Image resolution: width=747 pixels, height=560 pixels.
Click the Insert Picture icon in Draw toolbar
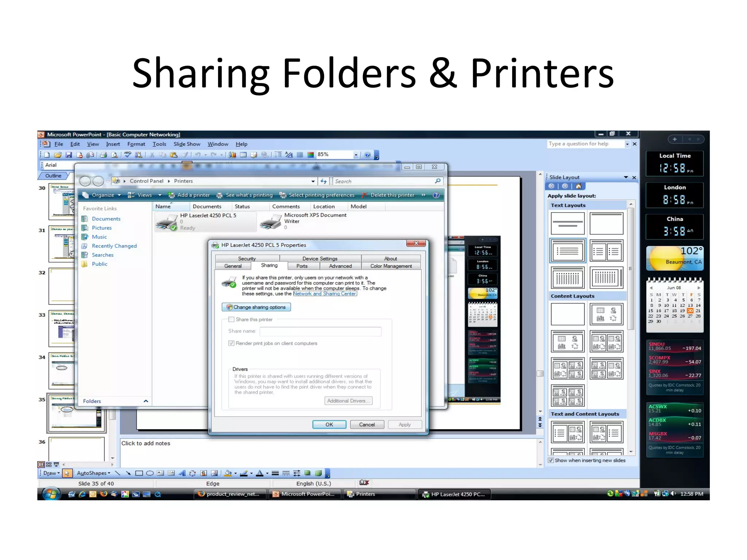[x=214, y=473]
